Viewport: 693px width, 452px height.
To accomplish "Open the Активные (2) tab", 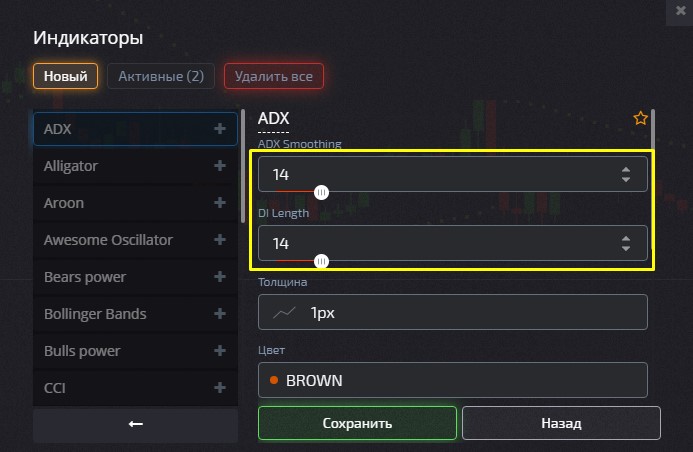I will tap(161, 76).
